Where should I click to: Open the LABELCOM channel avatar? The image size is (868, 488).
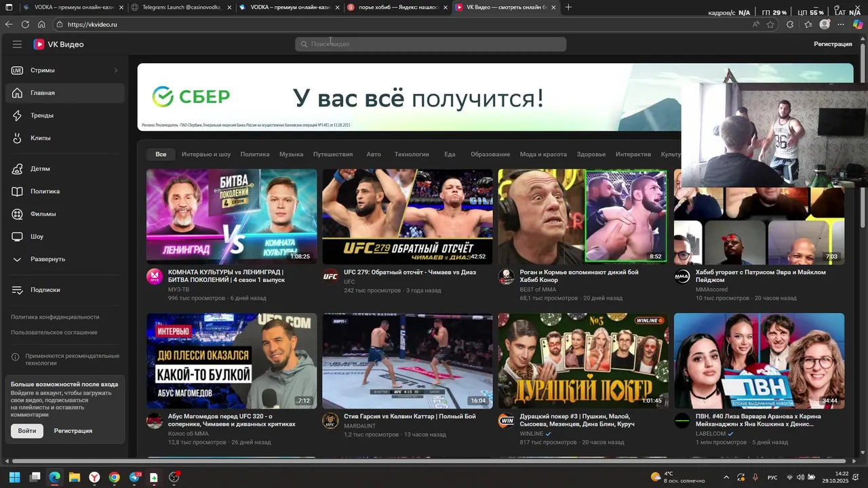click(682, 421)
